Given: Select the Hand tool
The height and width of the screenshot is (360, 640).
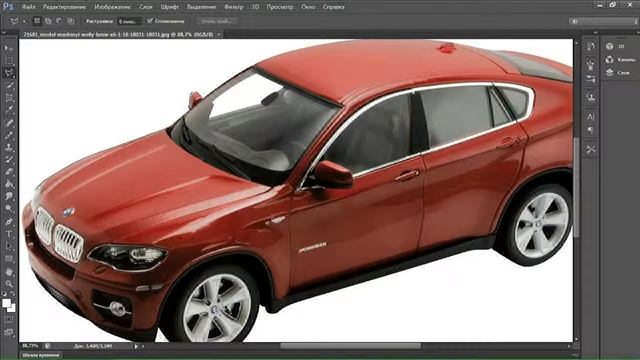Looking at the screenshot, I should pyautogui.click(x=9, y=271).
